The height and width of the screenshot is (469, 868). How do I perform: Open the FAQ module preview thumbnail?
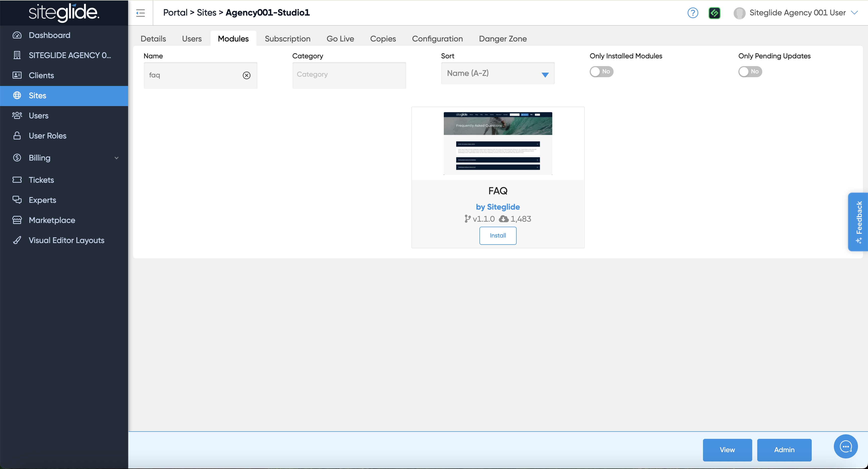coord(497,143)
